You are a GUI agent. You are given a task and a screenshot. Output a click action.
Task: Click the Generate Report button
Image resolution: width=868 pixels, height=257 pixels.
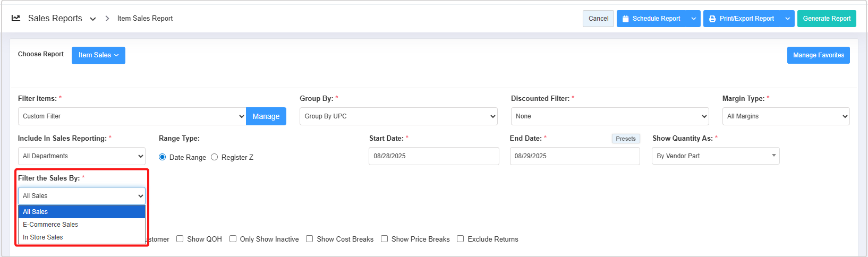tap(826, 19)
